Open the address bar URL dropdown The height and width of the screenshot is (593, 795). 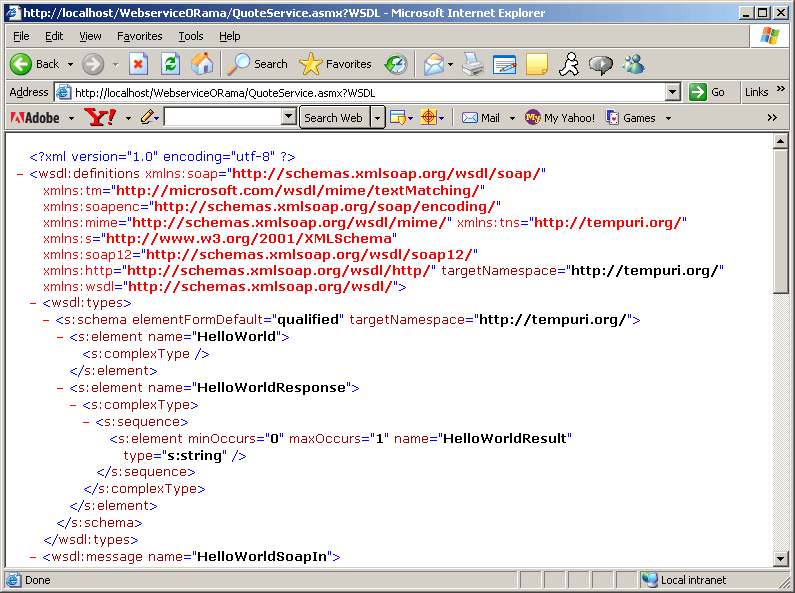(673, 92)
